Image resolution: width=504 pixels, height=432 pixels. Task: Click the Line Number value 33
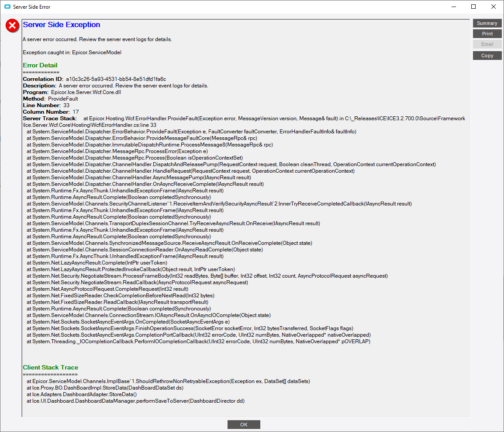point(66,105)
